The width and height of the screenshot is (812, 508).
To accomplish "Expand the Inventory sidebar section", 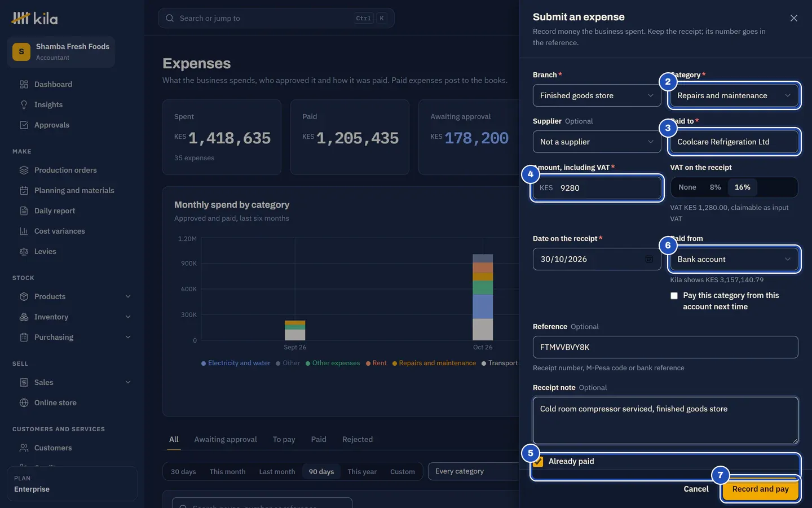I will point(128,317).
